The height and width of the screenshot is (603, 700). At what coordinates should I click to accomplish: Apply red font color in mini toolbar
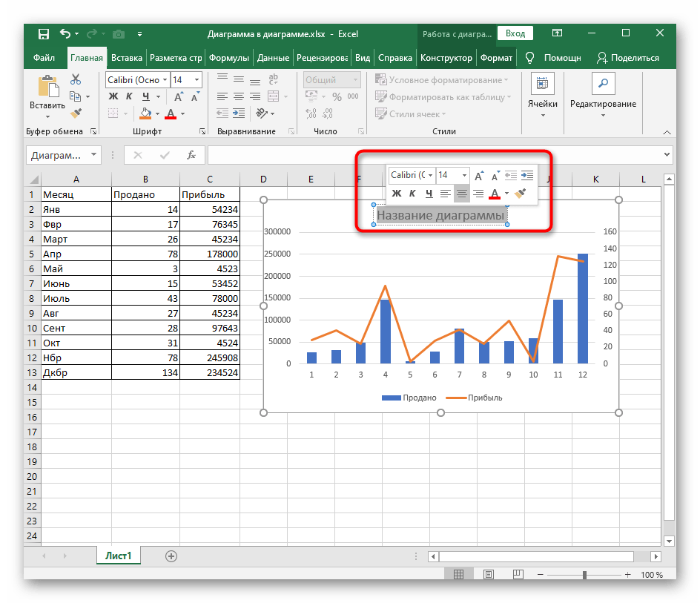click(x=494, y=194)
